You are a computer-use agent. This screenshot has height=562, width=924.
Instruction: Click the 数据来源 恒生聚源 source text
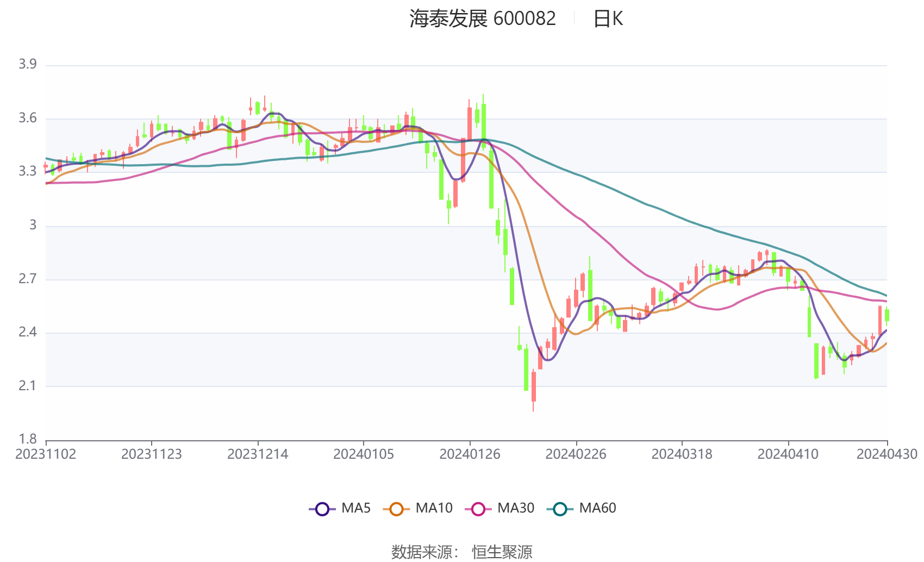(462, 552)
